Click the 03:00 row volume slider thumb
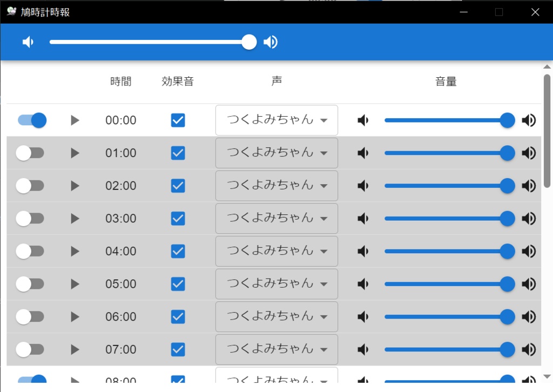Image resolution: width=553 pixels, height=392 pixels. [x=507, y=219]
